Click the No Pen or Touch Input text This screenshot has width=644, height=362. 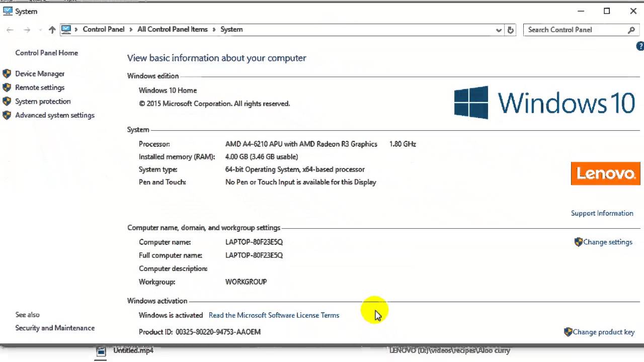click(301, 182)
